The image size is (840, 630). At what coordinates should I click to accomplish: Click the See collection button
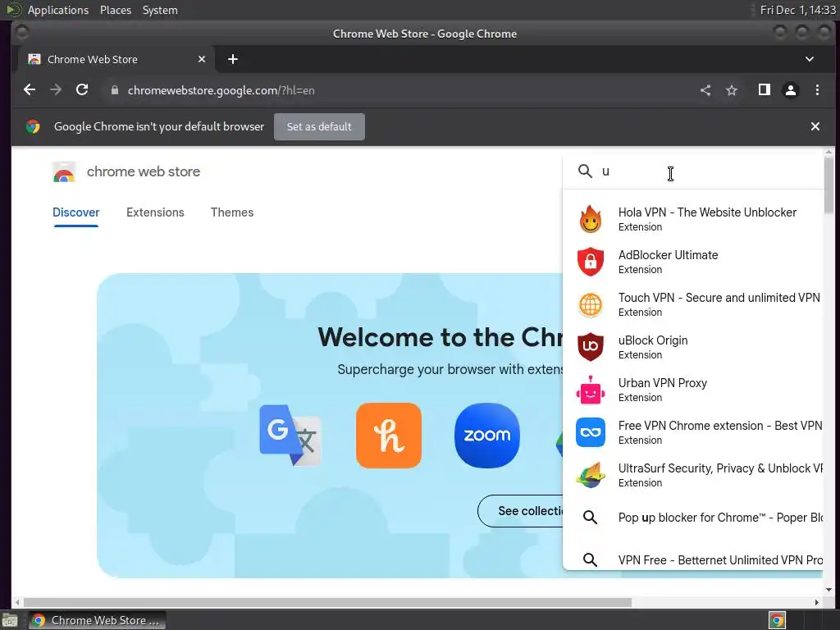pyautogui.click(x=520, y=511)
